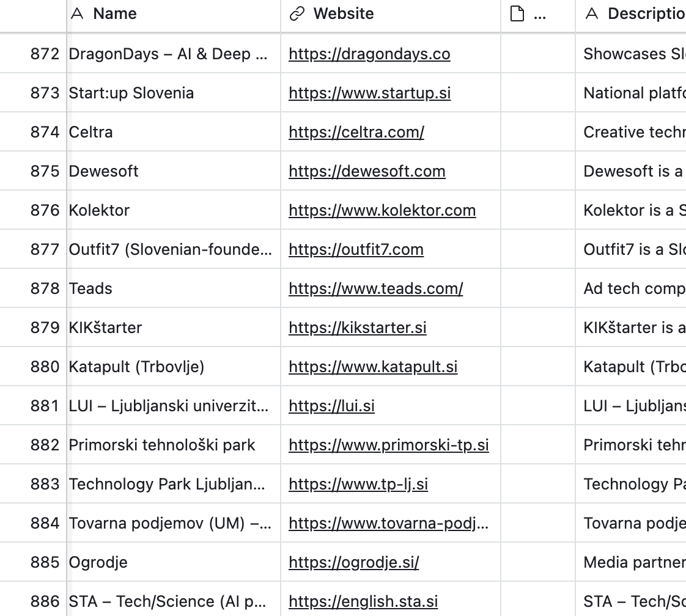Select the Start:up Slovenia name cell
Image resolution: width=686 pixels, height=616 pixels.
[x=174, y=93]
